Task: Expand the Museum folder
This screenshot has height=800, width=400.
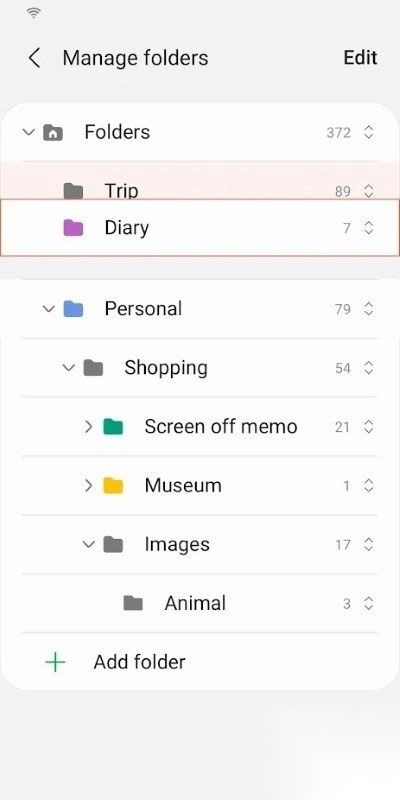Action: tap(88, 485)
